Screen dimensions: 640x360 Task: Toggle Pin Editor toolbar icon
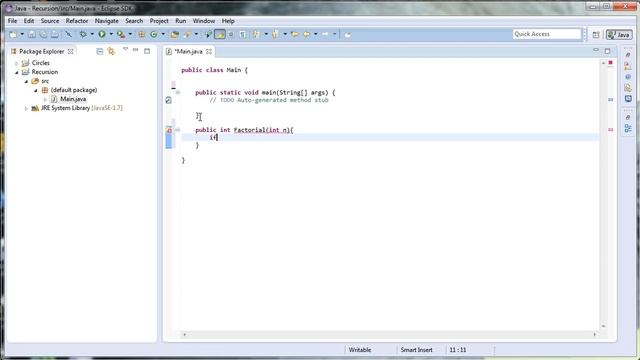[x=347, y=35]
